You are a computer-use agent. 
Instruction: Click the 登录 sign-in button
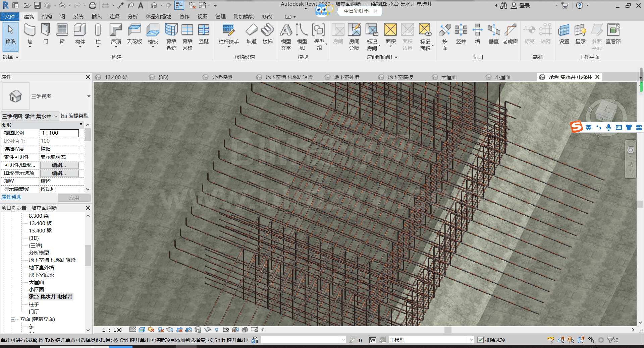[520, 5]
